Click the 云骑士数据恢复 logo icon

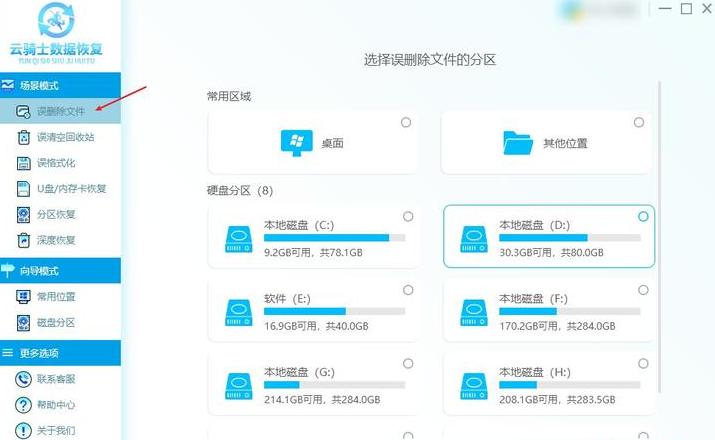pyautogui.click(x=56, y=21)
